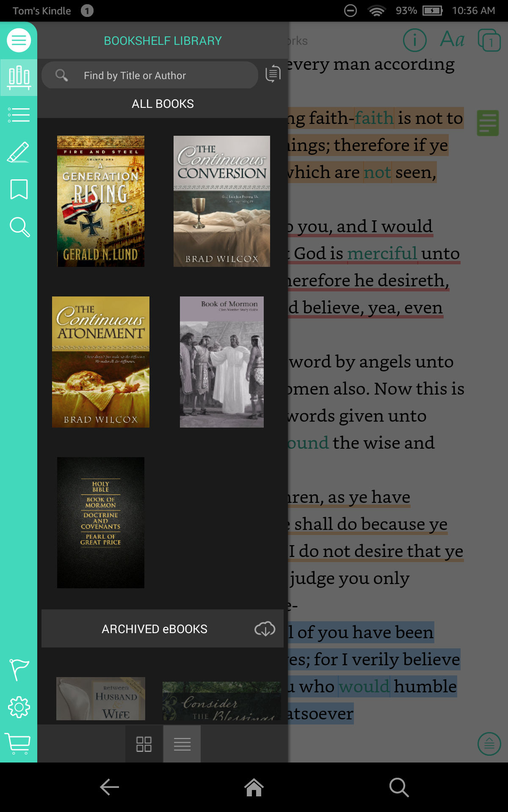Tap the Android back arrow button
Screen dimensions: 508x812
(109, 787)
